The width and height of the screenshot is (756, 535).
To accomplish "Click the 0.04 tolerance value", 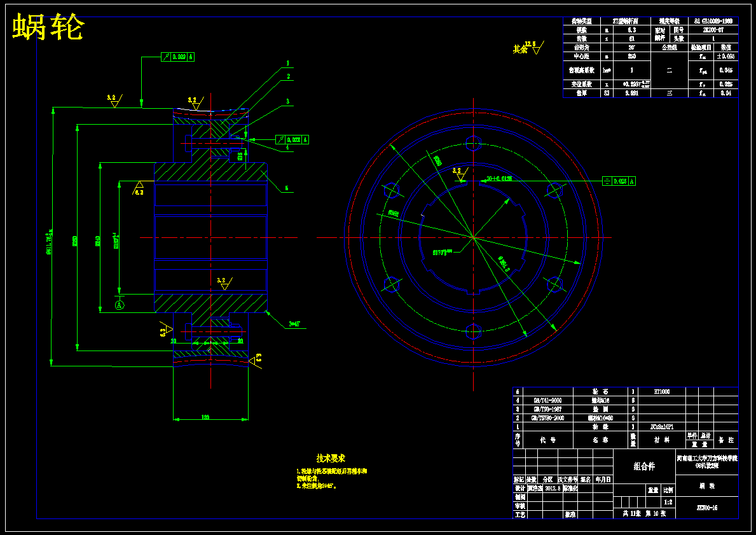I will point(725,93).
